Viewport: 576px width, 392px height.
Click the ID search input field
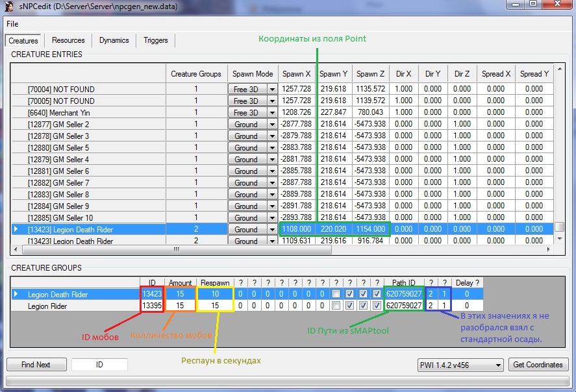click(99, 365)
